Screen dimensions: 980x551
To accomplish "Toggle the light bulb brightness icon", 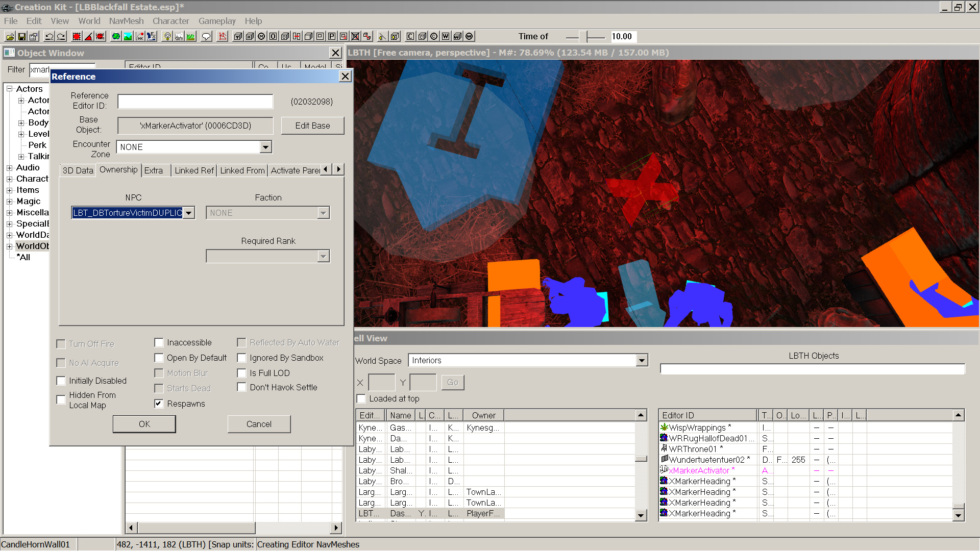I will pyautogui.click(x=167, y=37).
